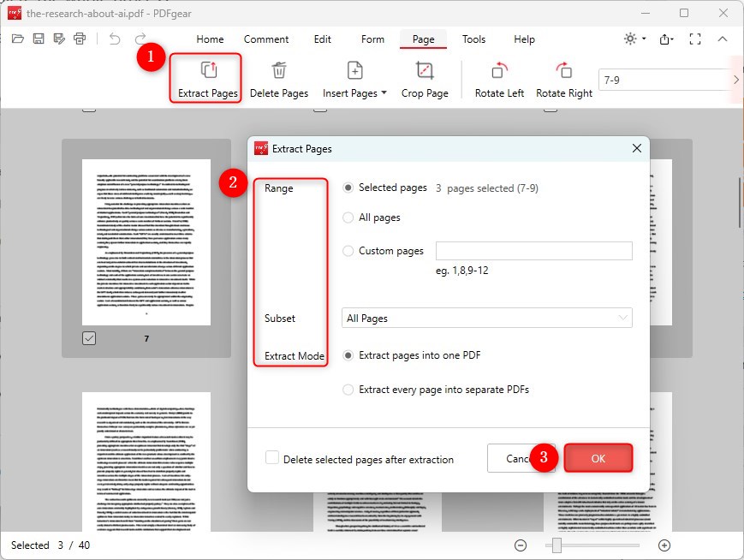Rotate pages left
This screenshot has width=744, height=560.
[498, 77]
